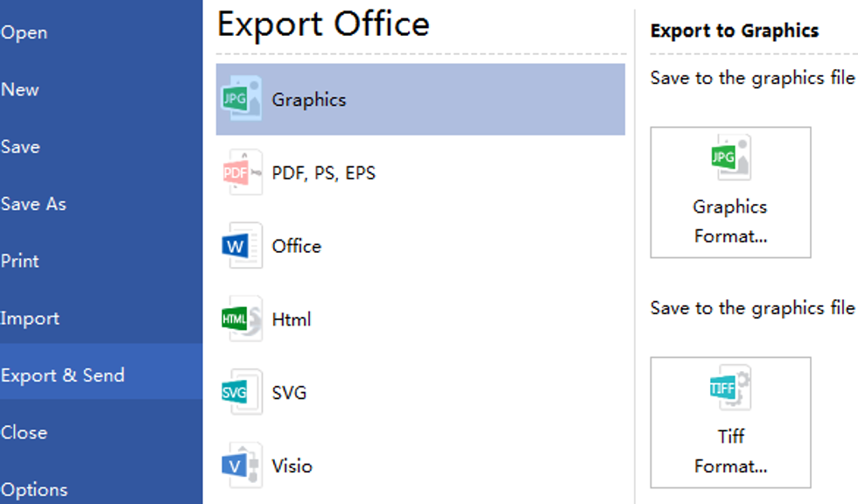
Task: Open the Print menu item
Action: click(x=22, y=260)
